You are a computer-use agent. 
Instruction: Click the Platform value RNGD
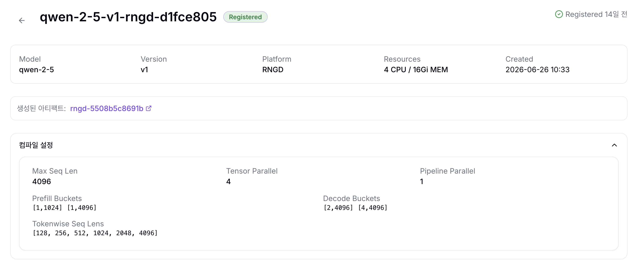tap(273, 69)
